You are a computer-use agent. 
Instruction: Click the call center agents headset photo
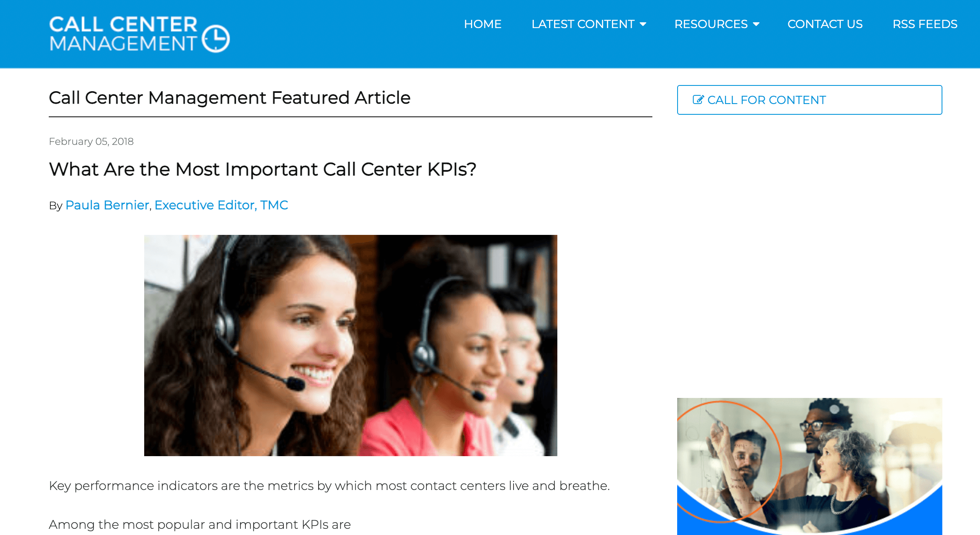(x=350, y=345)
